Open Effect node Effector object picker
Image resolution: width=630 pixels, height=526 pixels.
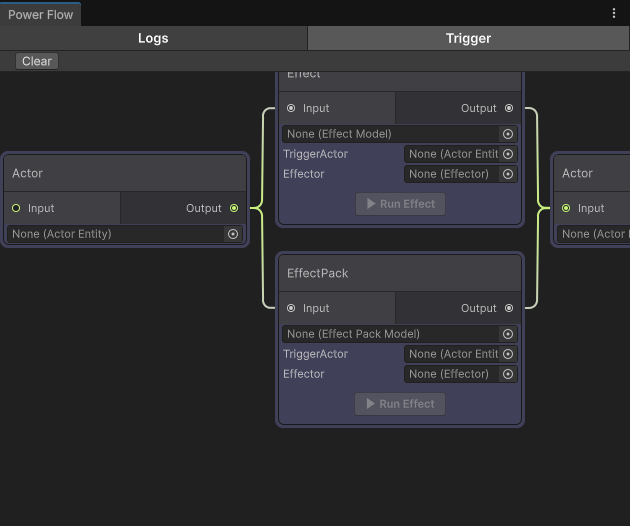508,174
